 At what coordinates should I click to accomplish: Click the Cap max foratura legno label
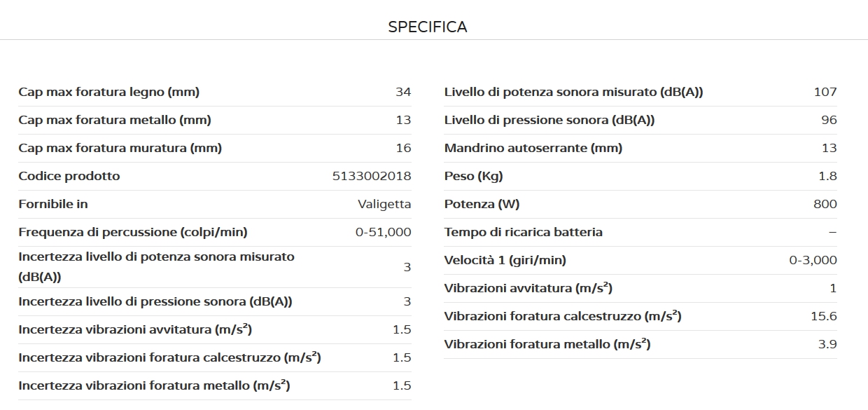[x=109, y=92]
